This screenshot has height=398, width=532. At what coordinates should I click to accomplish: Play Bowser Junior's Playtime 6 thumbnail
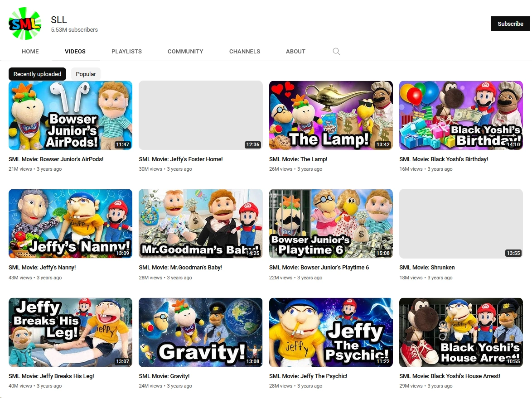pyautogui.click(x=331, y=224)
